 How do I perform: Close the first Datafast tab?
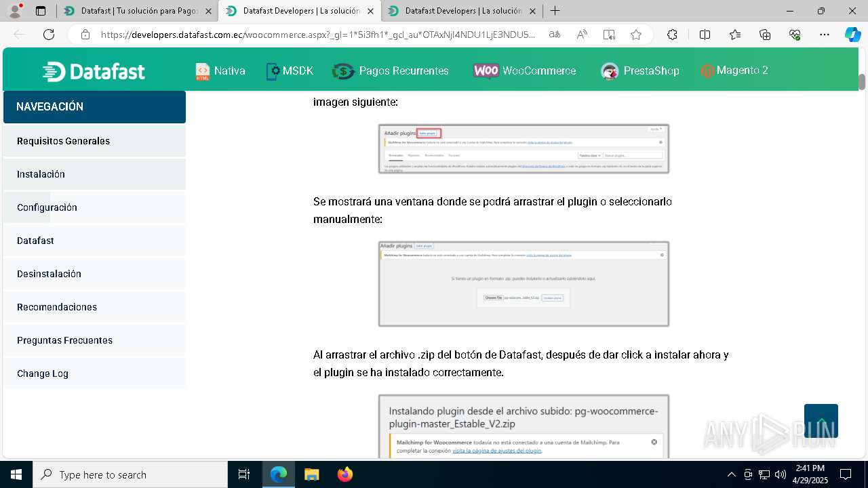click(x=208, y=11)
